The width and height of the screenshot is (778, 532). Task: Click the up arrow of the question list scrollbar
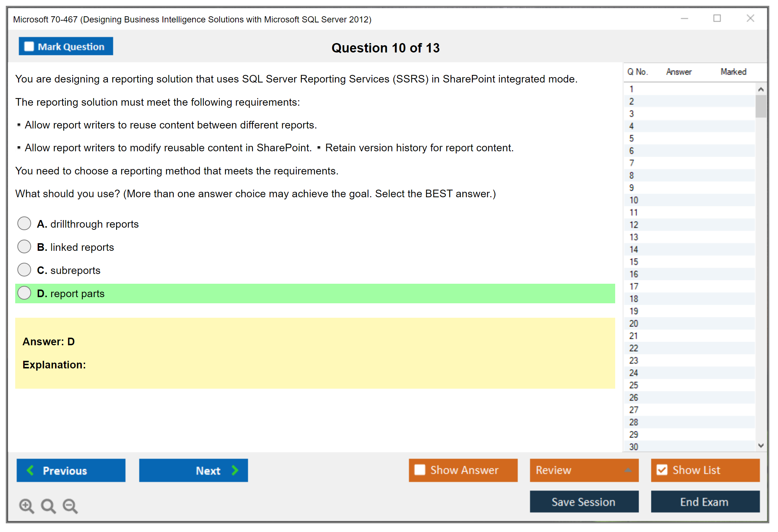point(761,89)
